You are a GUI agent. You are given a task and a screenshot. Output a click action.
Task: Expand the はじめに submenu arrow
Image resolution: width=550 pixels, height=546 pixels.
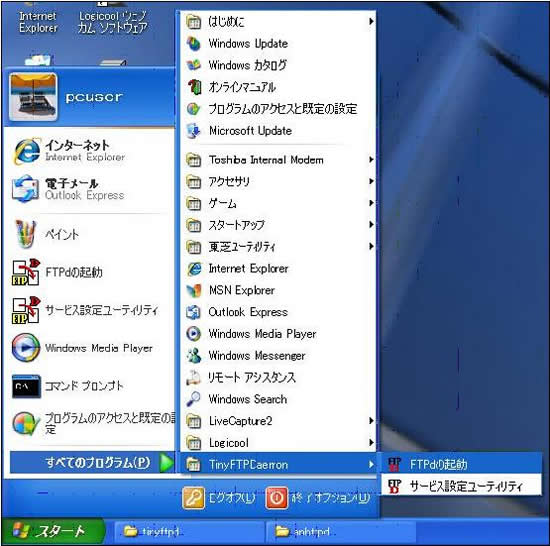(x=371, y=21)
